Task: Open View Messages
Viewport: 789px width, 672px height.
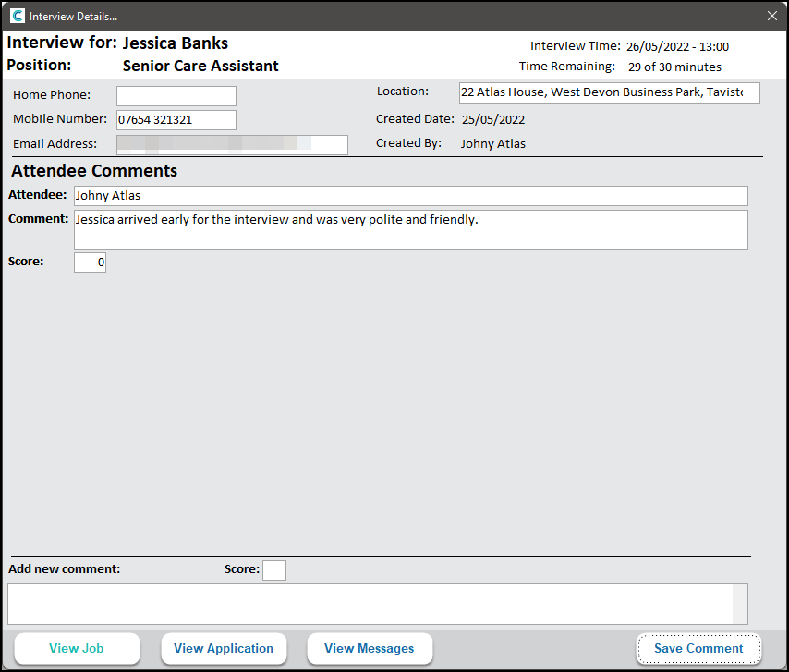Action: coord(369,649)
